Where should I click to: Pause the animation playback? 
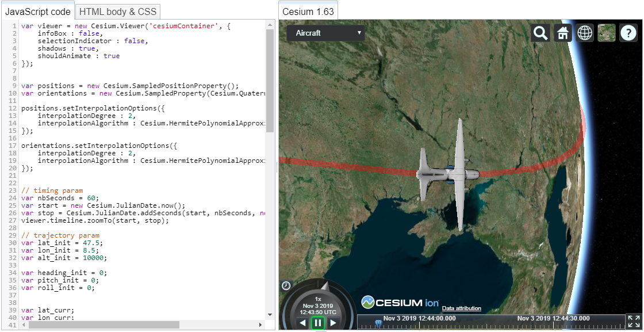[x=318, y=323]
